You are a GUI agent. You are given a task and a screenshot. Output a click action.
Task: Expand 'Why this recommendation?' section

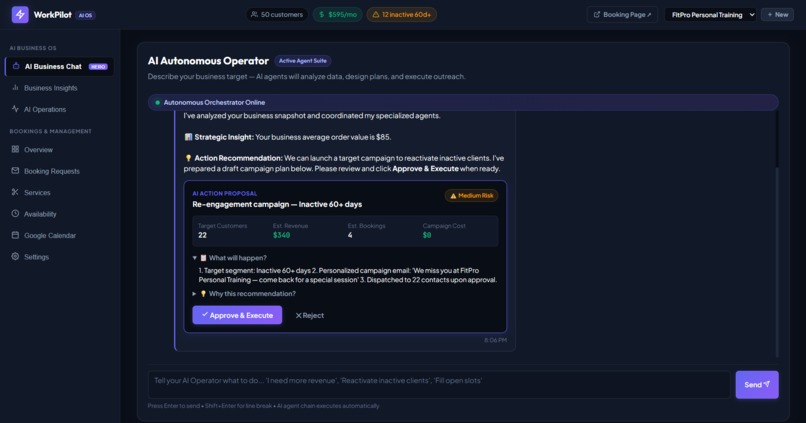tap(244, 293)
